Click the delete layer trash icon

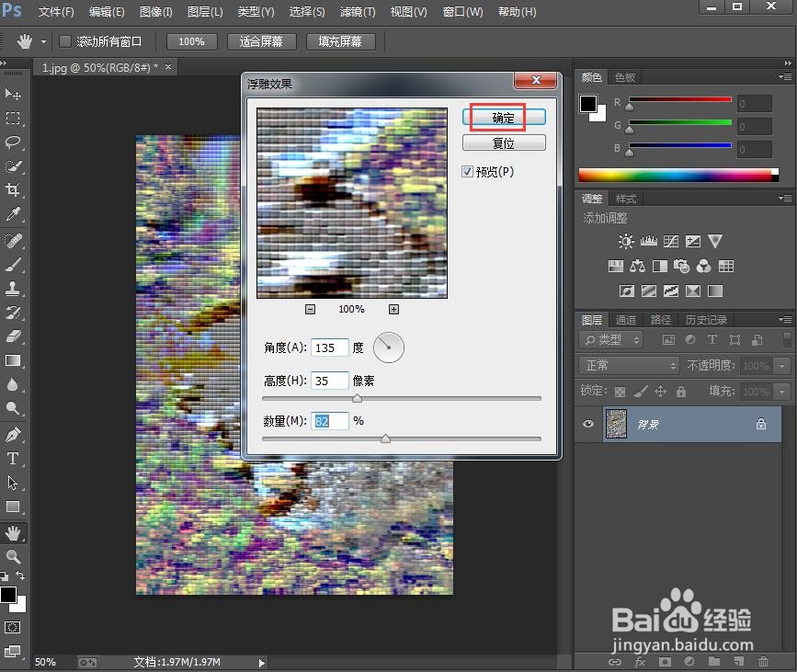[763, 661]
